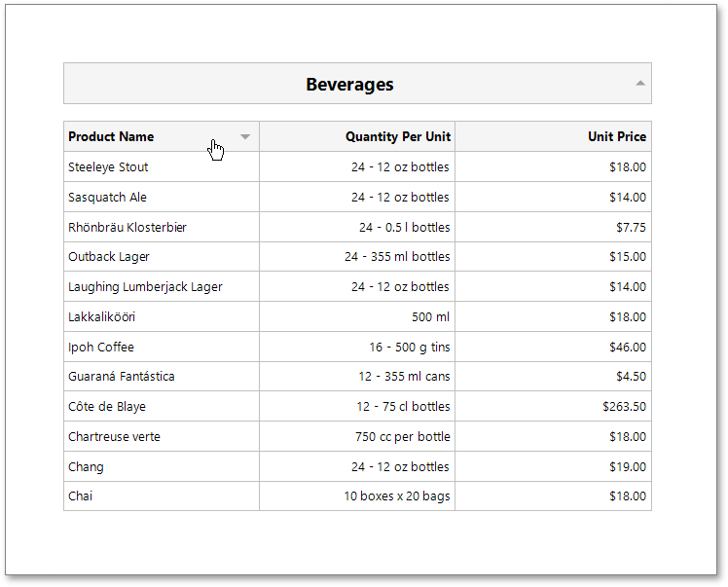The image size is (728, 587).
Task: Select the Outback Lager row name
Action: pos(109,257)
